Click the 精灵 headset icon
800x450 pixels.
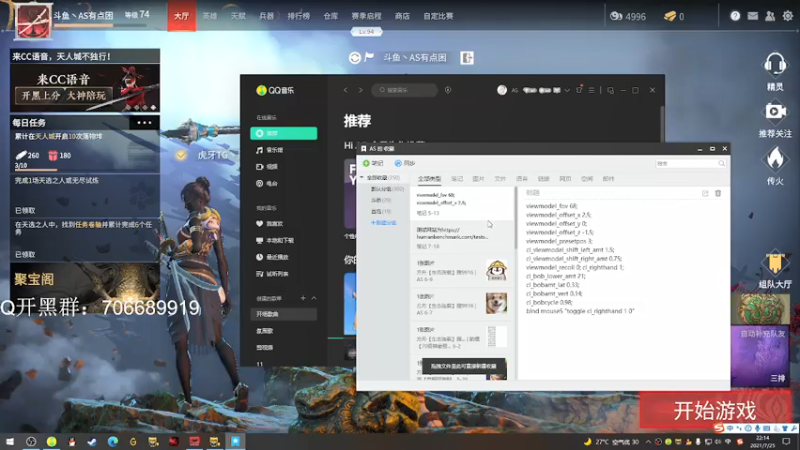coord(775,65)
